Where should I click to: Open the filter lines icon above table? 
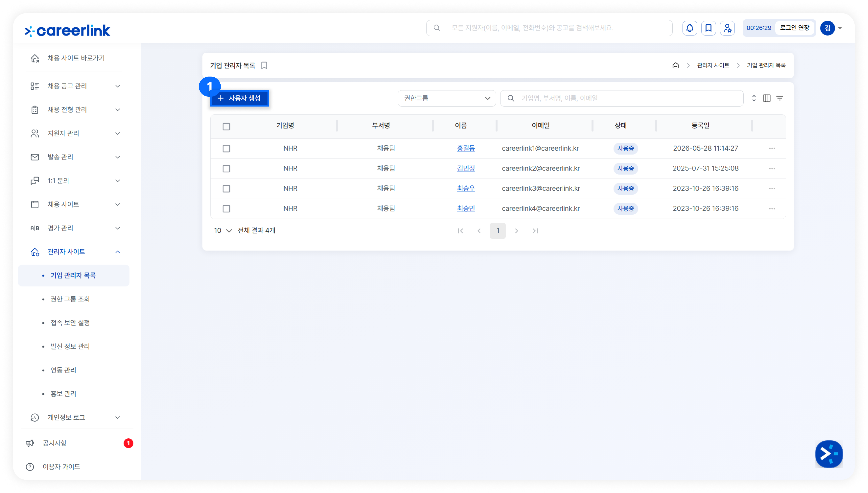[779, 98]
